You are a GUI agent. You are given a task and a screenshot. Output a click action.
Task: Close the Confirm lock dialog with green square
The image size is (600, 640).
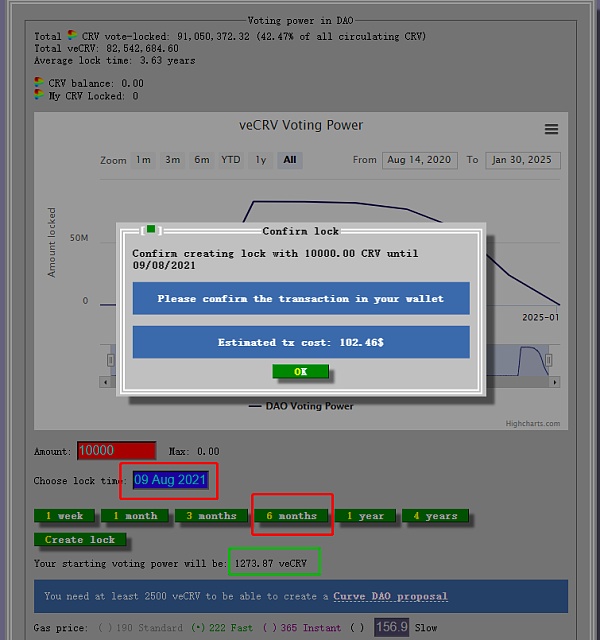click(151, 230)
